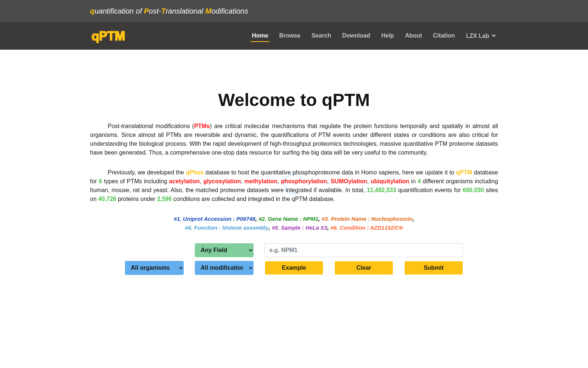Click the Sample HeLa S3 example
Screen dimensions: 588x368
300,228
